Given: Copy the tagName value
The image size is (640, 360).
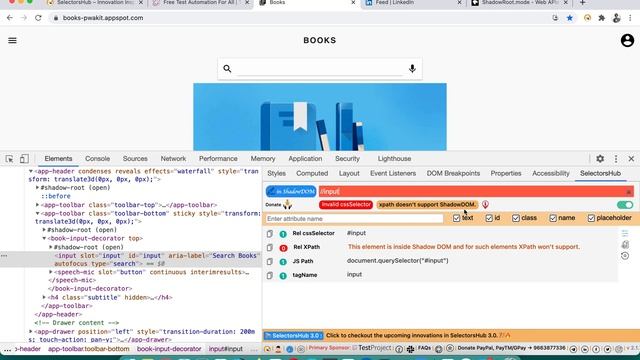Looking at the screenshot, I should coord(270,276).
